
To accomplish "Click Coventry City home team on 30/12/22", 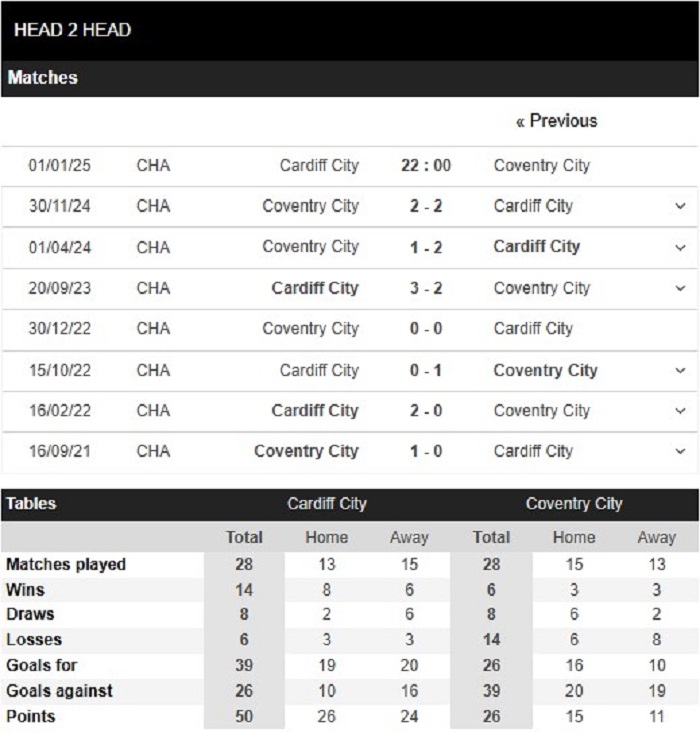I will point(310,329).
